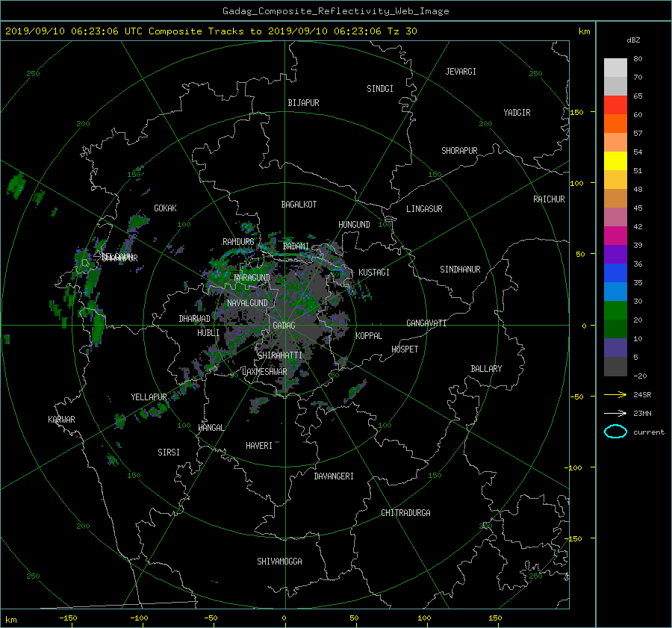Pick the blue 36 dBZ color swatch
The height and width of the screenshot is (628, 672).
click(x=615, y=273)
